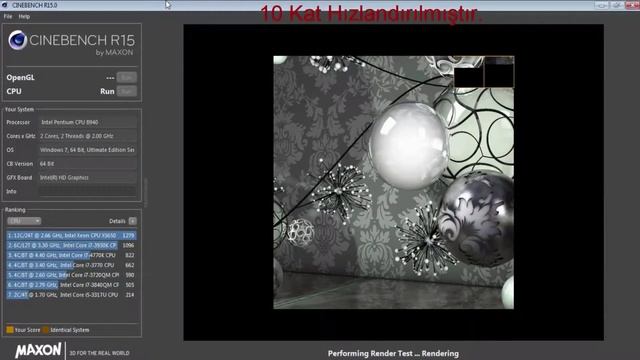Click the CPU test Run button
This screenshot has width=640, height=360.
coord(127,91)
